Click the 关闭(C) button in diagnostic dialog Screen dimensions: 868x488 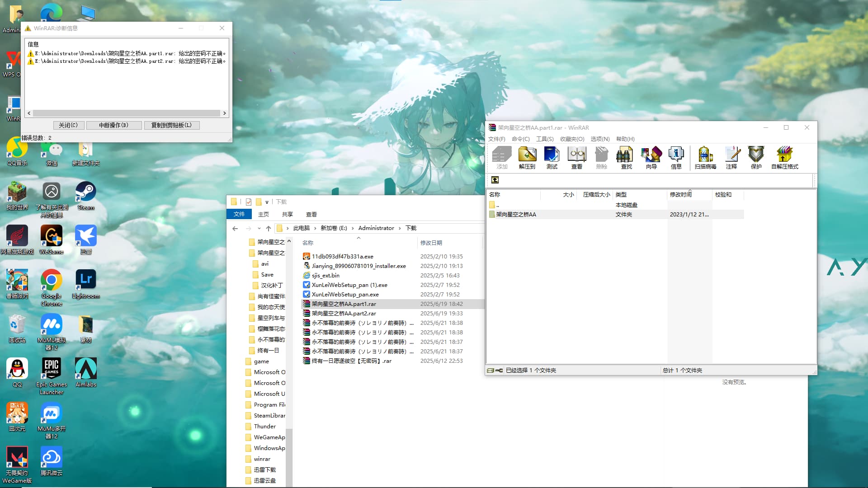(x=68, y=125)
